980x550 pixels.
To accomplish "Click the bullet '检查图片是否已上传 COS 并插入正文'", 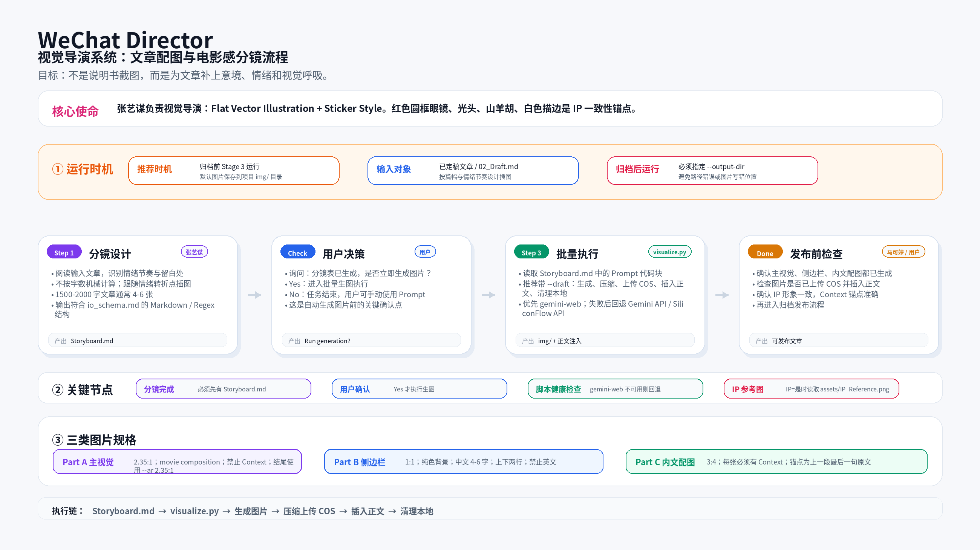I will pos(816,284).
